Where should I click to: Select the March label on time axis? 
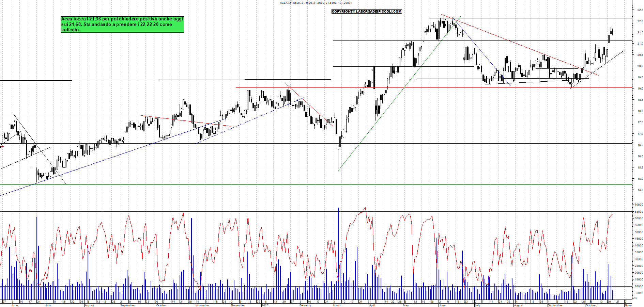click(337, 305)
